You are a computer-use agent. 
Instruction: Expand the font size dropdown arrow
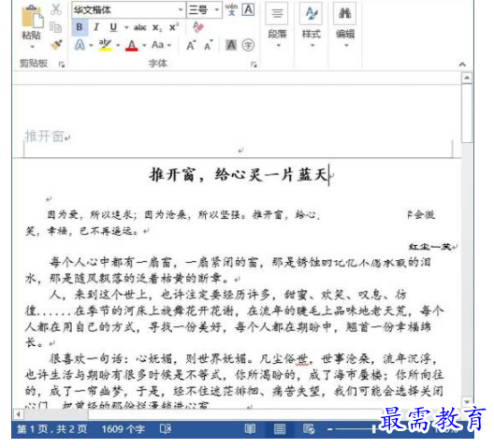217,10
